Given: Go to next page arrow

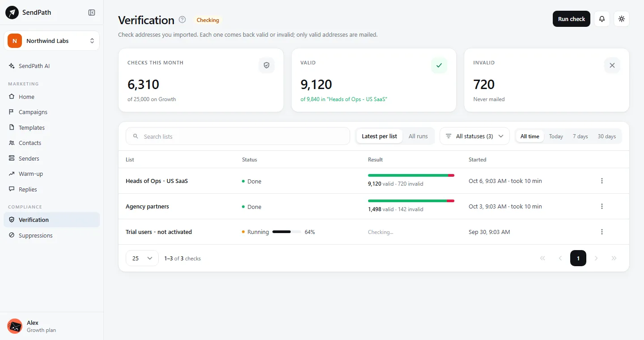Looking at the screenshot, I should click(596, 258).
